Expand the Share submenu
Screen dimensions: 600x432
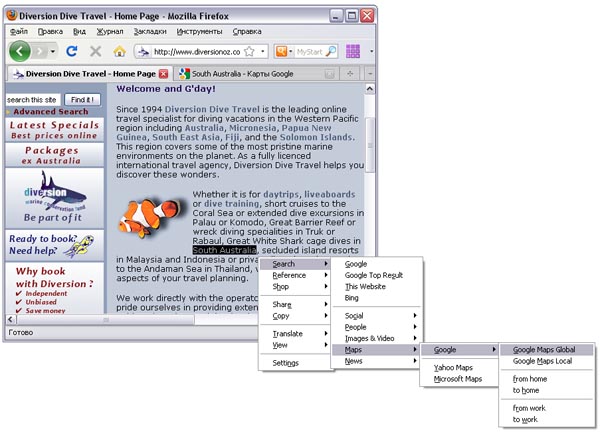[x=295, y=305]
